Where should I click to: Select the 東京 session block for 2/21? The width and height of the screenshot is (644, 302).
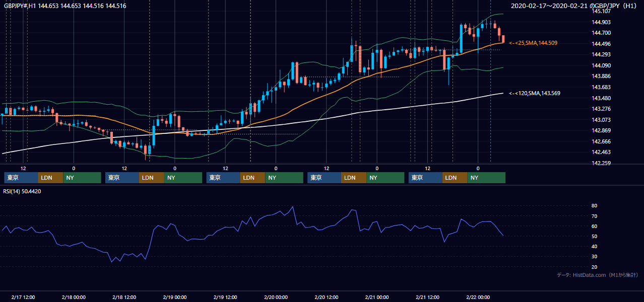[x=426, y=178]
